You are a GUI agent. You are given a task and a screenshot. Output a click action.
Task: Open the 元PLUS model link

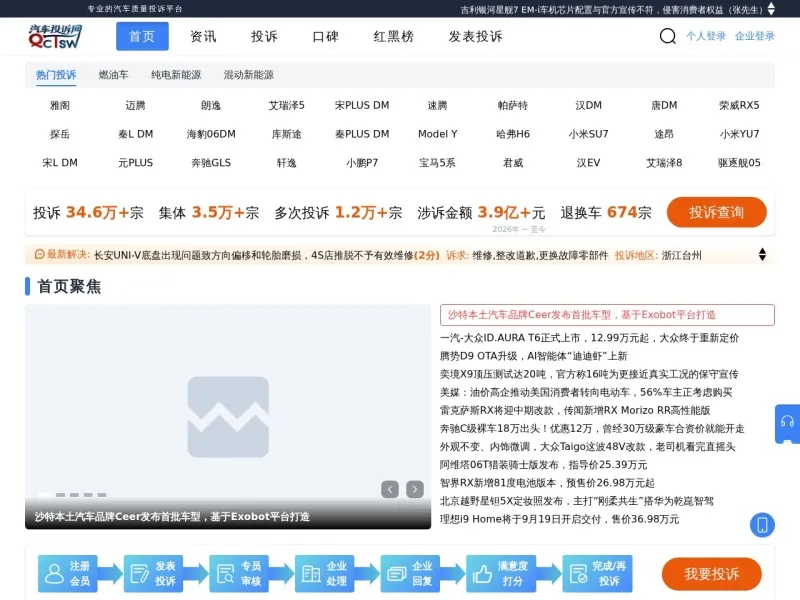pos(135,163)
